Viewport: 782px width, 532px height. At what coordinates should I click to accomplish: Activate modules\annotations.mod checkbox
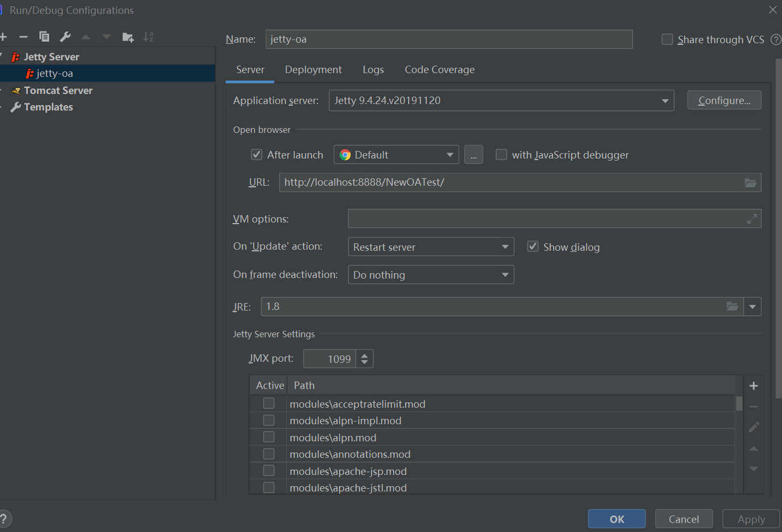point(269,454)
